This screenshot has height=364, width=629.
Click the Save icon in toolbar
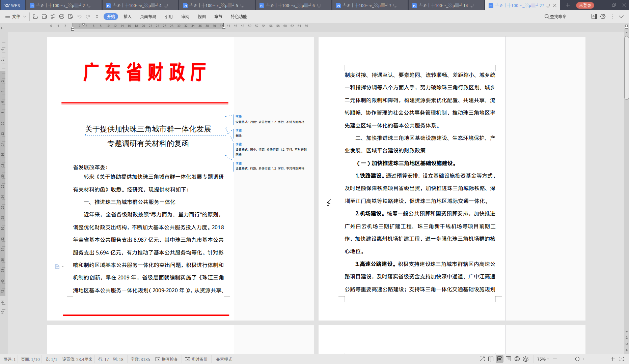(x=44, y=17)
